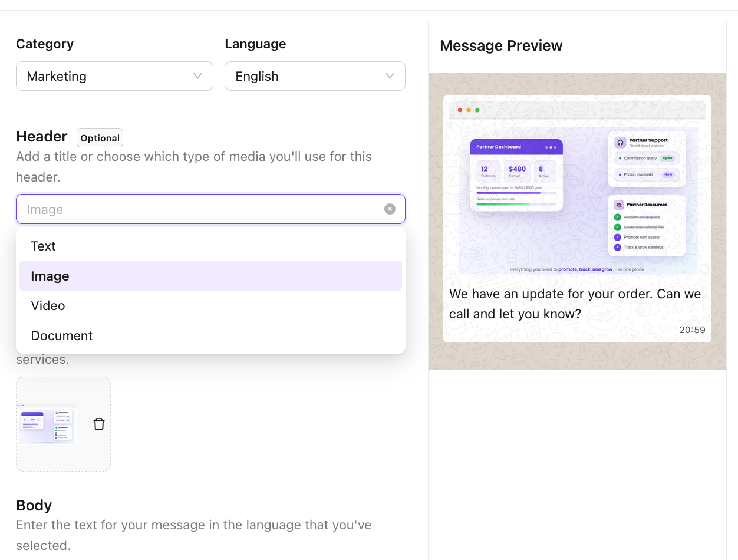
Task: Click the Partner Support headphone icon in preview
Action: tap(620, 143)
